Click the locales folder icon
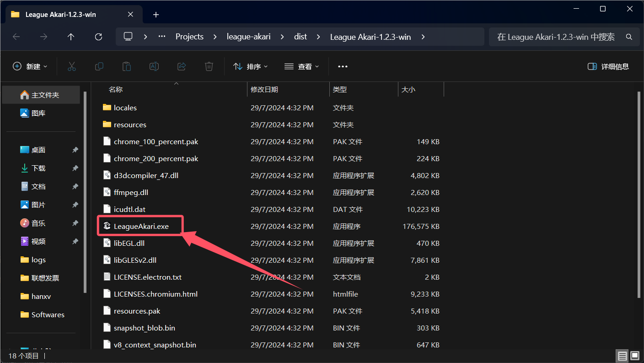Viewport: 644px width, 363px height. [107, 108]
